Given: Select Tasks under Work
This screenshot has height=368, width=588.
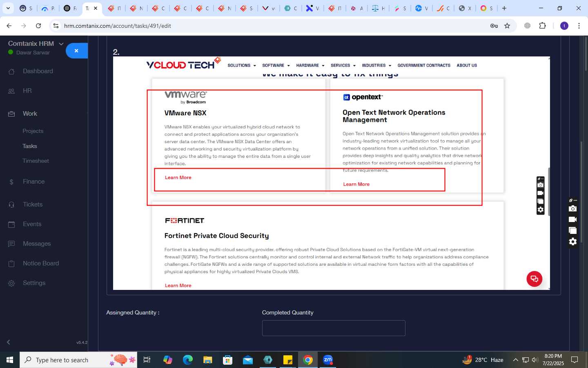Looking at the screenshot, I should point(29,146).
